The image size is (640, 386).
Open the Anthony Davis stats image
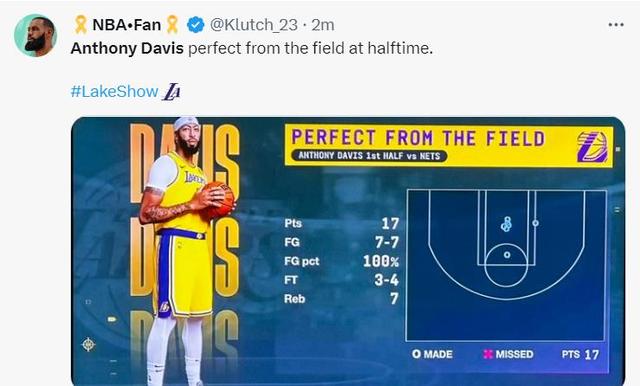click(x=348, y=251)
